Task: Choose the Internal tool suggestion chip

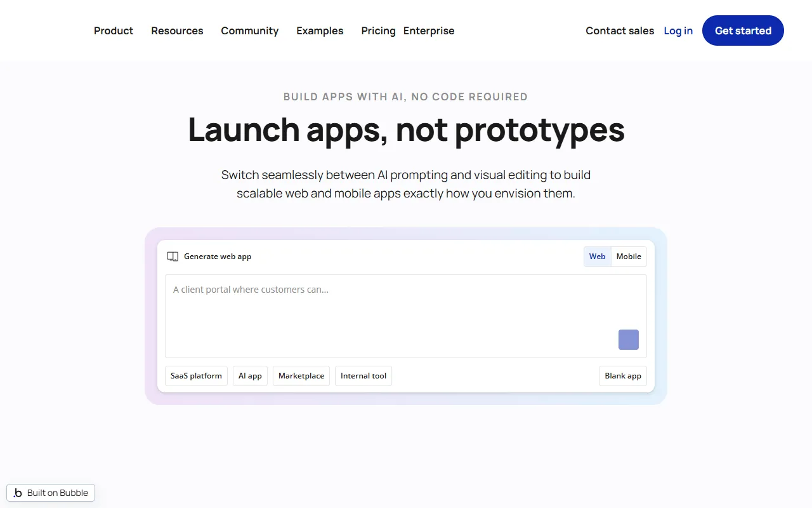Action: click(363, 376)
